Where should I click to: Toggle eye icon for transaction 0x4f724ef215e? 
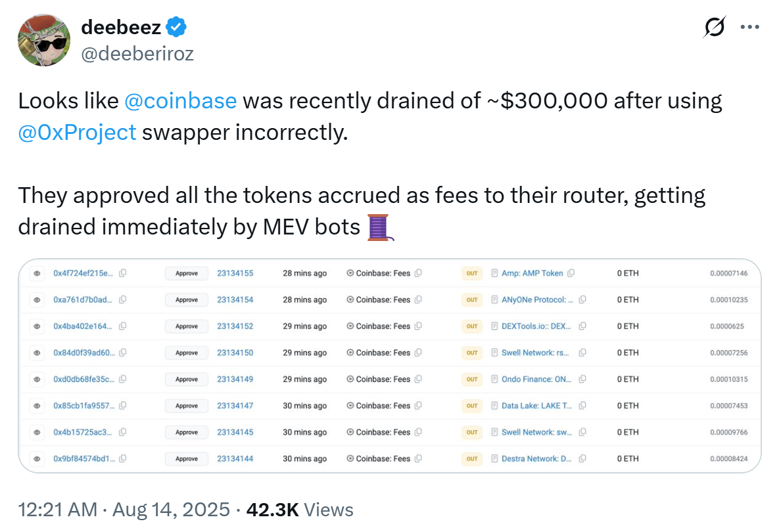(x=37, y=273)
